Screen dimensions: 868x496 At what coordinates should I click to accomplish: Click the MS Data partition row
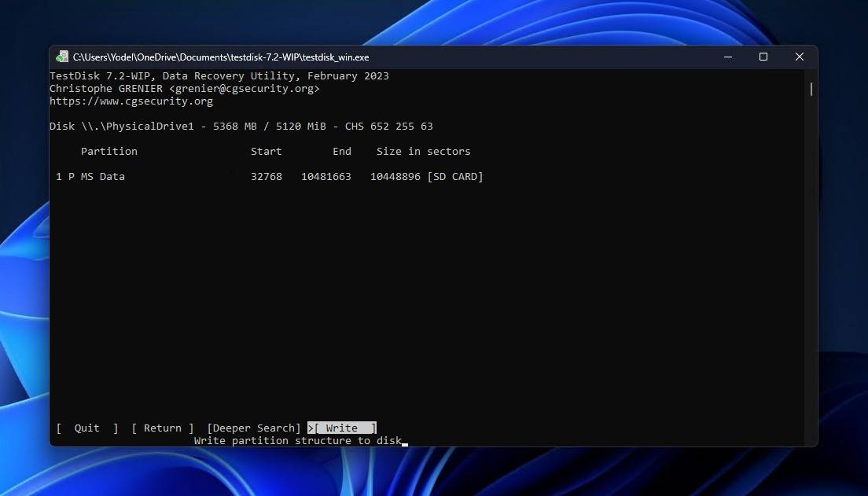[x=270, y=177]
